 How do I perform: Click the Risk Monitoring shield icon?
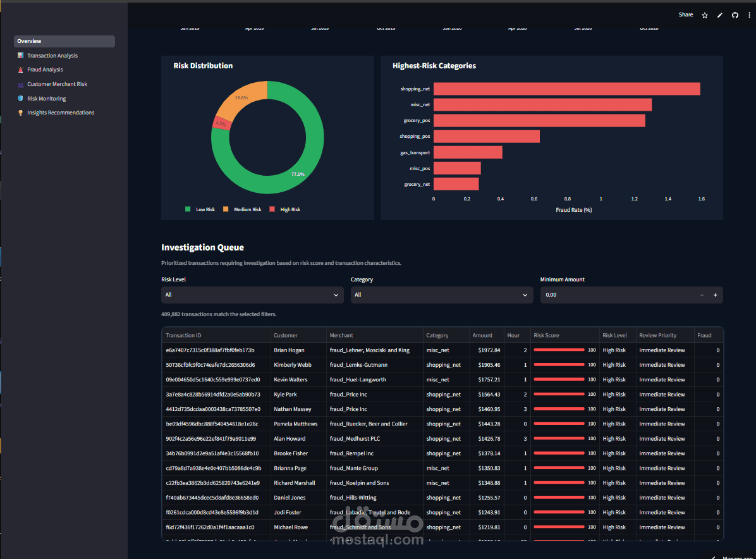click(x=20, y=99)
